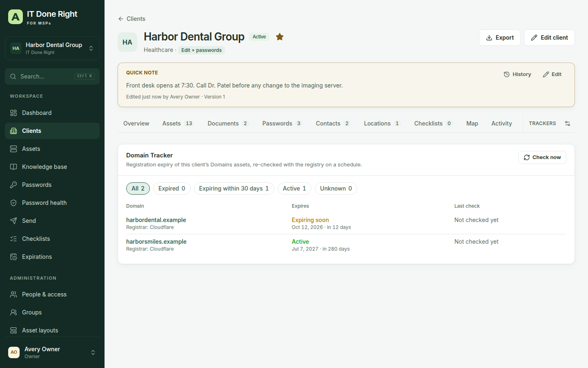This screenshot has width=588, height=368.
Task: Go back to Clients list arrow
Action: [121, 19]
